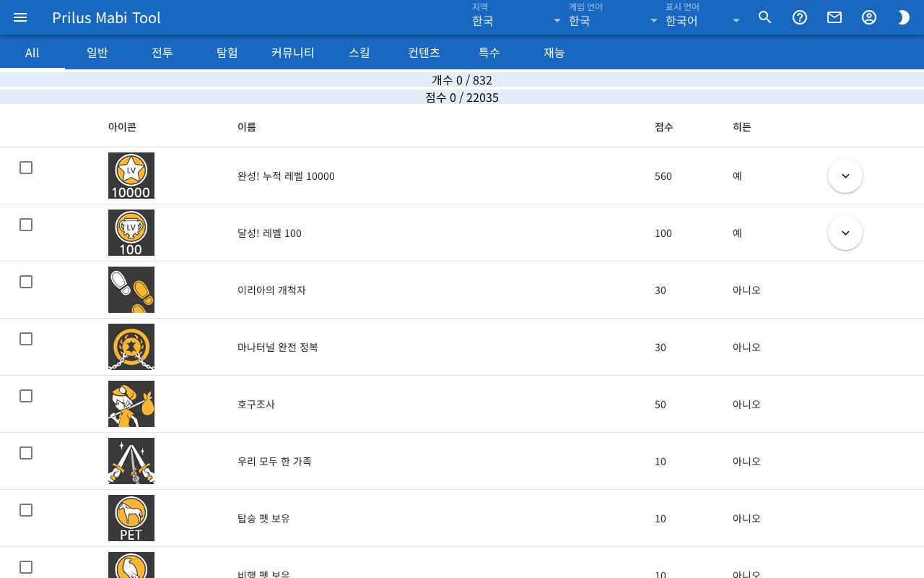Open the hamburger navigation menu
This screenshot has width=924, height=578.
pos(20,17)
